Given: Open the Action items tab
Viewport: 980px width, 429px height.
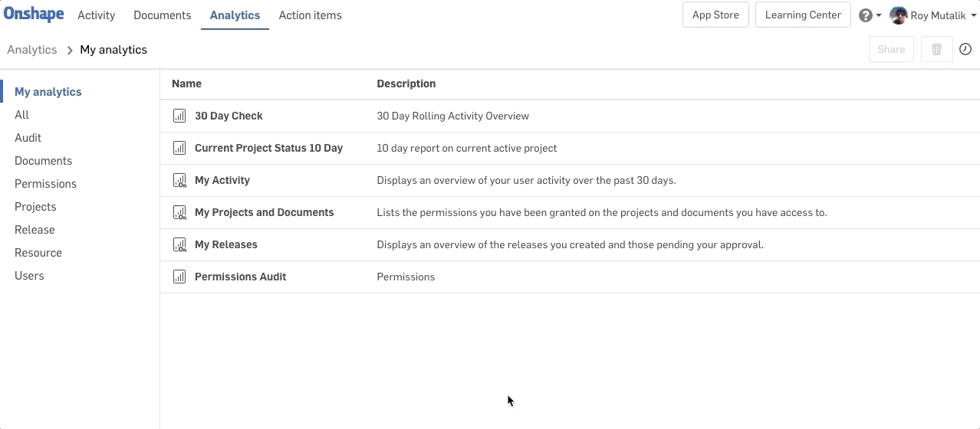Looking at the screenshot, I should (311, 15).
